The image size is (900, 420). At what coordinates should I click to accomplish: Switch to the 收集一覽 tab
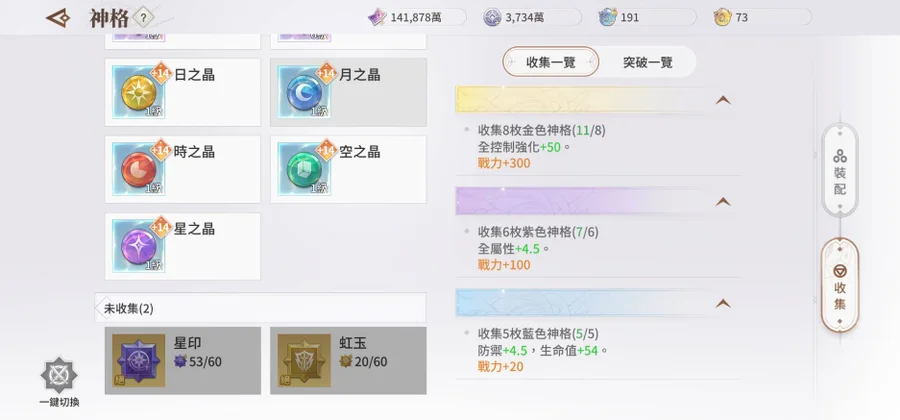click(550, 62)
